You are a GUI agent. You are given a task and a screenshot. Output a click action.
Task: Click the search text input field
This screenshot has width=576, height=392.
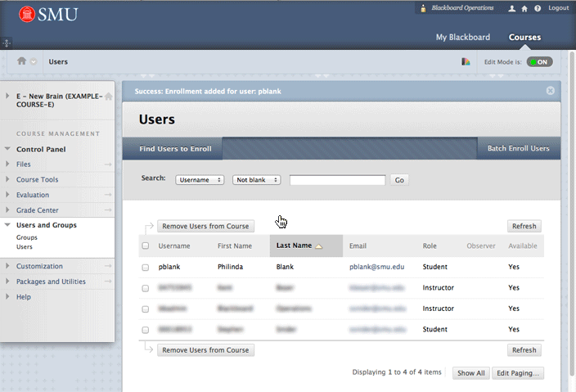pyautogui.click(x=337, y=180)
